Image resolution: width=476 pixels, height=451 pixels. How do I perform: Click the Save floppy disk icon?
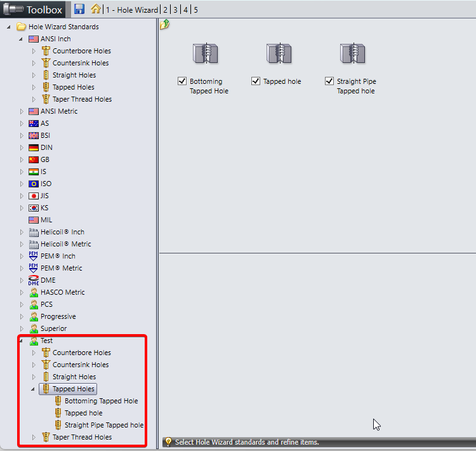pyautogui.click(x=79, y=9)
